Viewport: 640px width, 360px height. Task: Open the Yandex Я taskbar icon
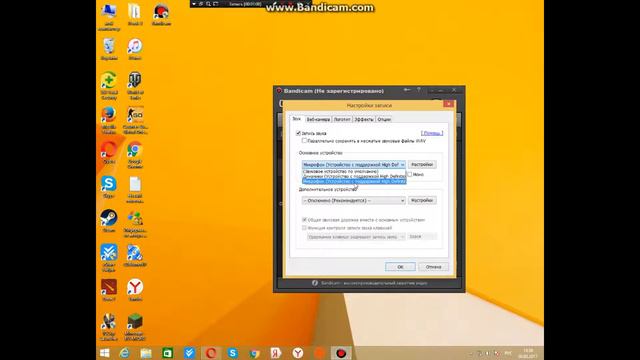pyautogui.click(x=276, y=353)
